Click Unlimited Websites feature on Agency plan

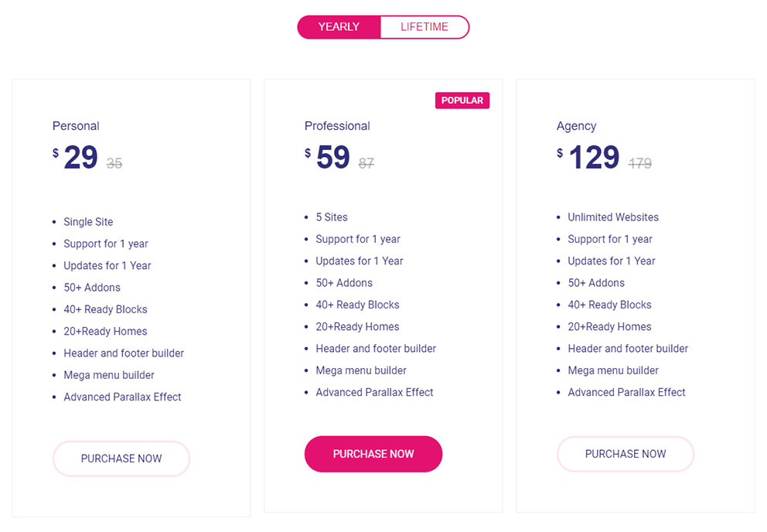pyautogui.click(x=613, y=217)
